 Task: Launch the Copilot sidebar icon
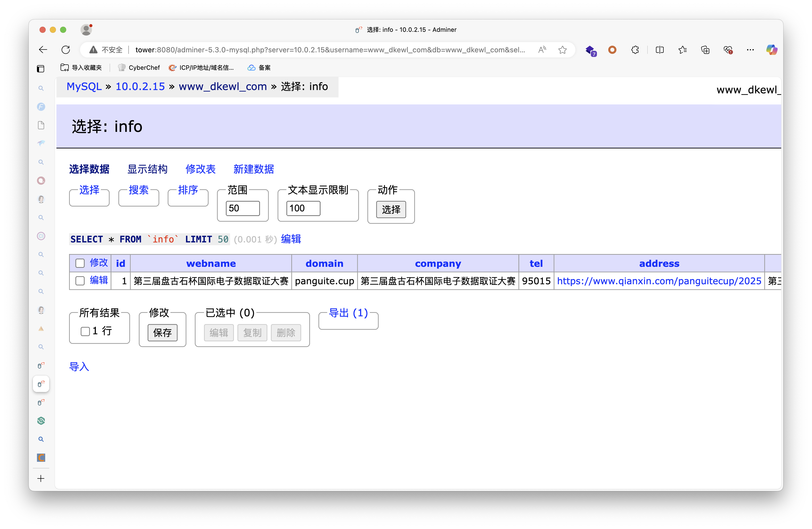771,50
